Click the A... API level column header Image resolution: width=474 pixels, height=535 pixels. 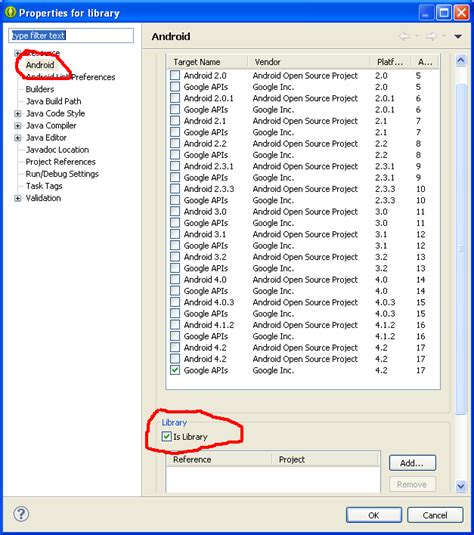coord(425,62)
